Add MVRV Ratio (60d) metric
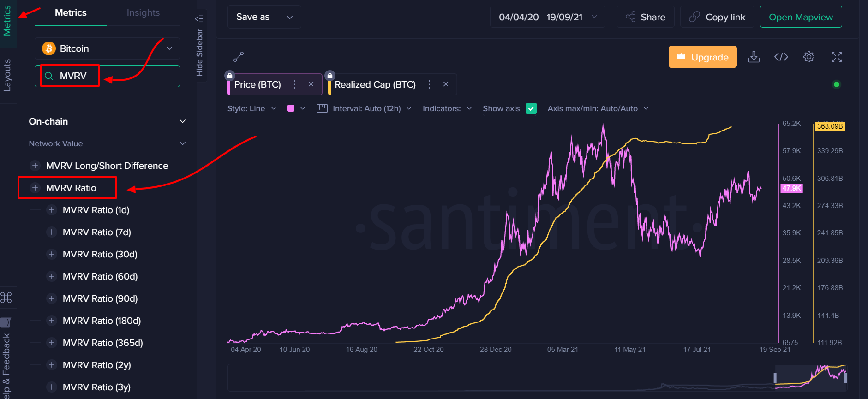This screenshot has height=399, width=868. point(52,276)
